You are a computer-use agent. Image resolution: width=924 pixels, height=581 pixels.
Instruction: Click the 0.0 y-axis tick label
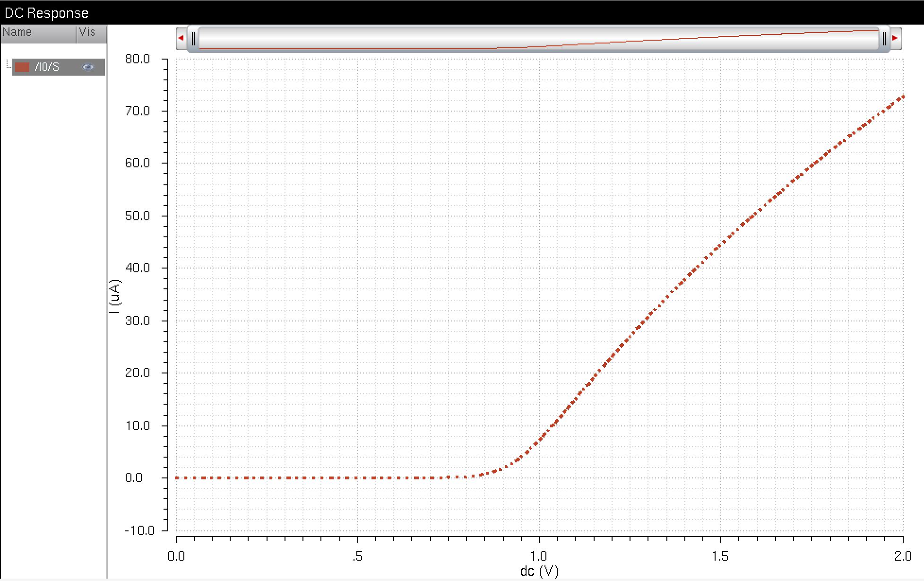point(134,478)
